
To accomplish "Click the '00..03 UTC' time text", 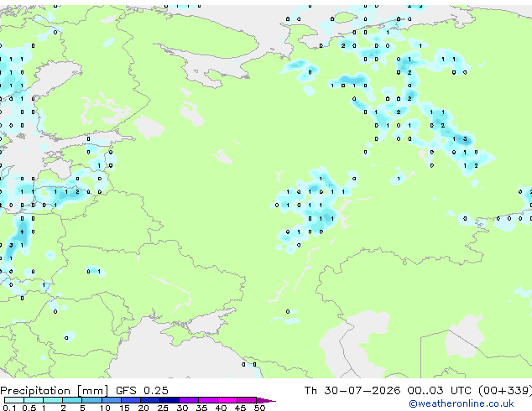I will click(440, 390).
